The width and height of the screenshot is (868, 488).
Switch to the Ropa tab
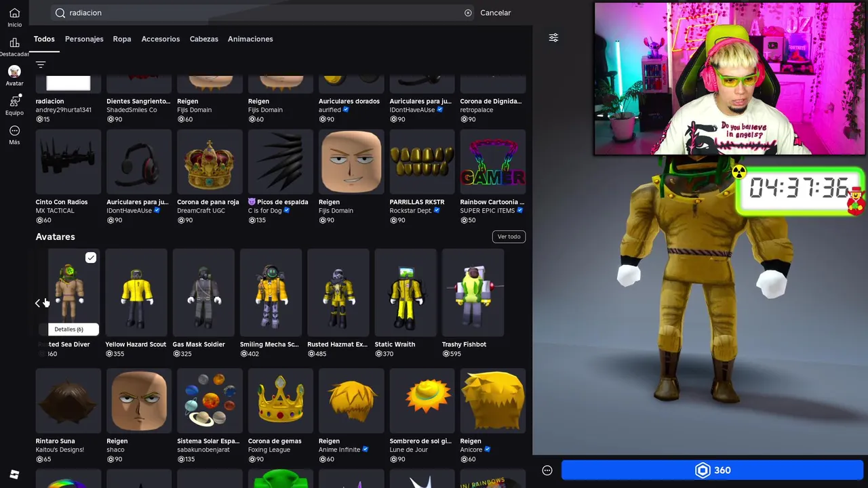click(122, 39)
